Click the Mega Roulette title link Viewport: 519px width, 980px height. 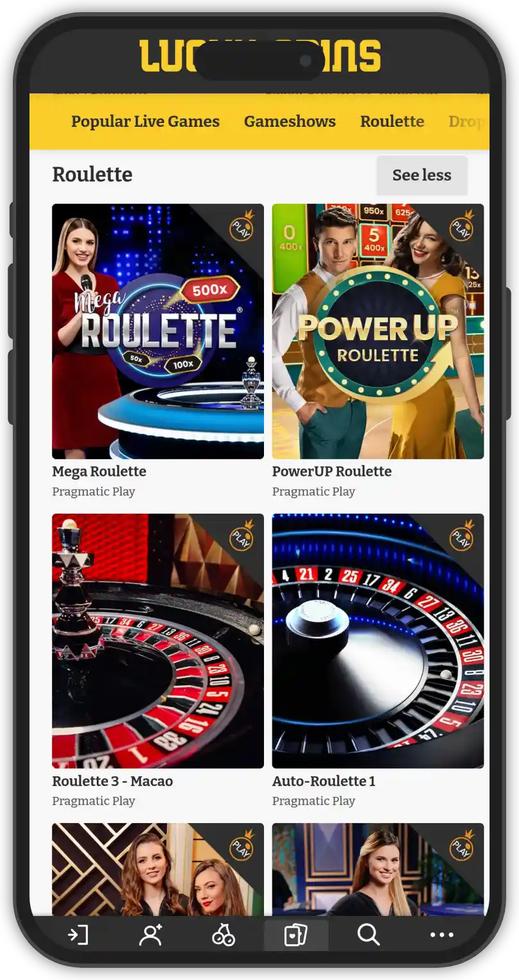tap(99, 471)
